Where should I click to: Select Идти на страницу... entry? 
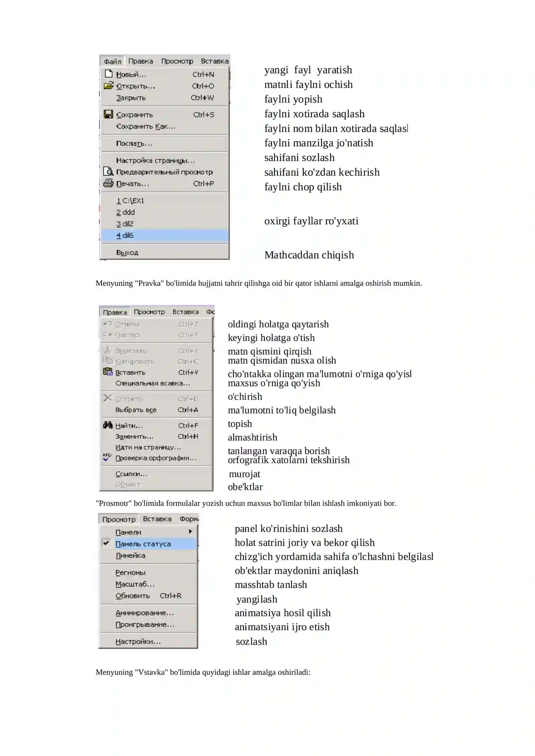click(x=156, y=447)
